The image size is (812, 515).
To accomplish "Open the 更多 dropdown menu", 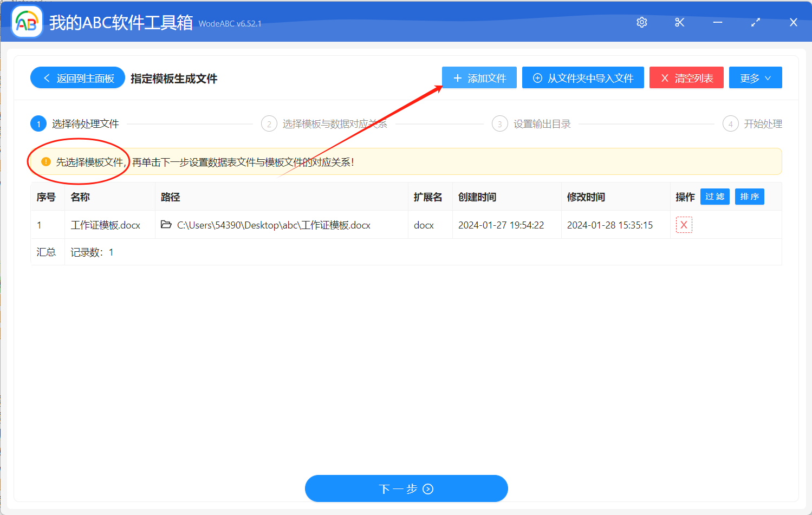I will (755, 77).
